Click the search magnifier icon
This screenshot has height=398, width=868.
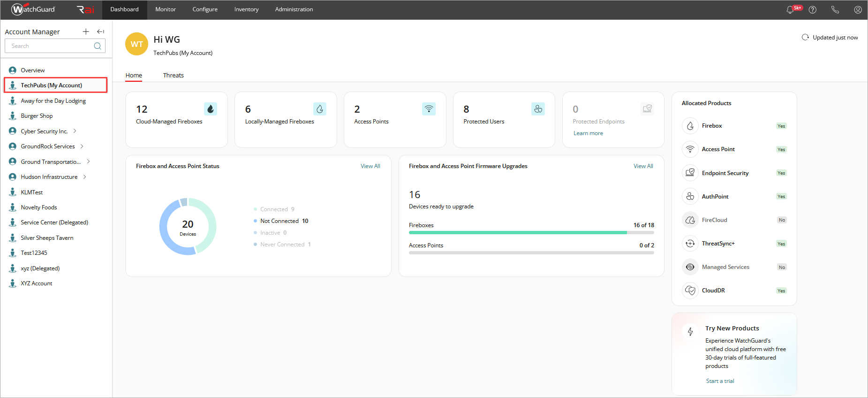coord(98,46)
